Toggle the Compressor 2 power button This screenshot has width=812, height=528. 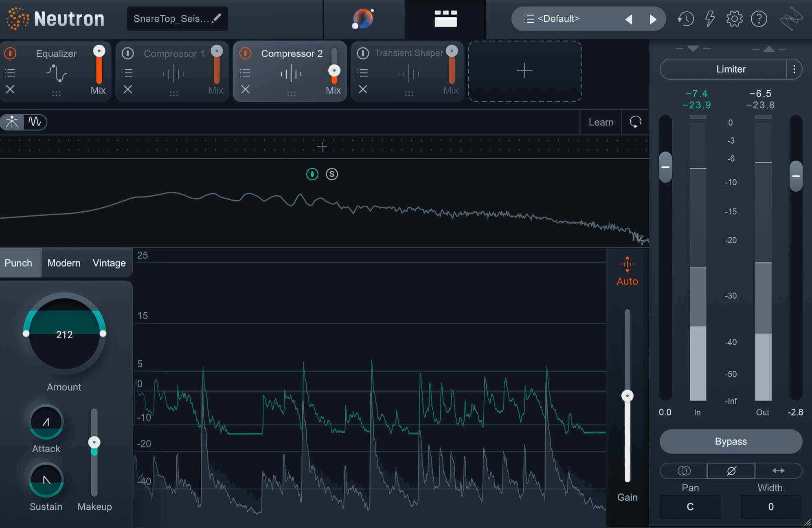[x=245, y=53]
